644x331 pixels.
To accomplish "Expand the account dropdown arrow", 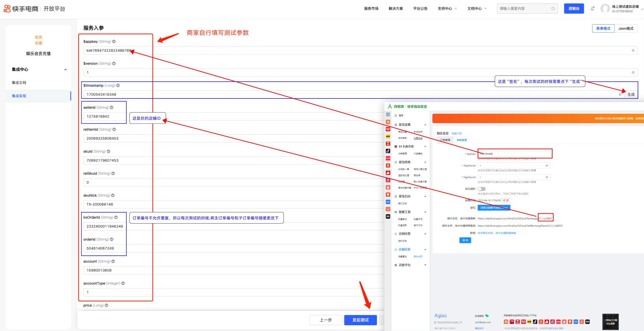I will coord(642,9).
